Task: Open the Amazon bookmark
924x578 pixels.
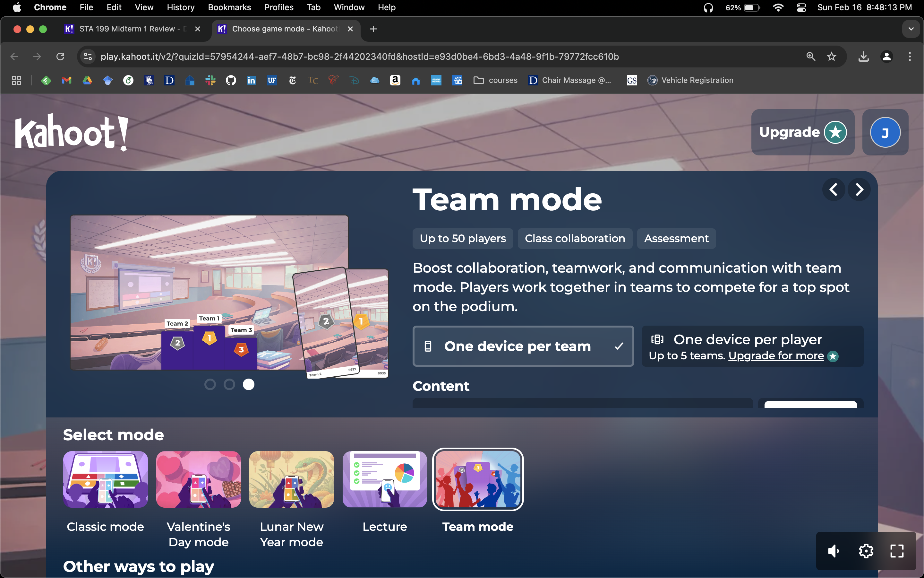Action: pyautogui.click(x=395, y=80)
